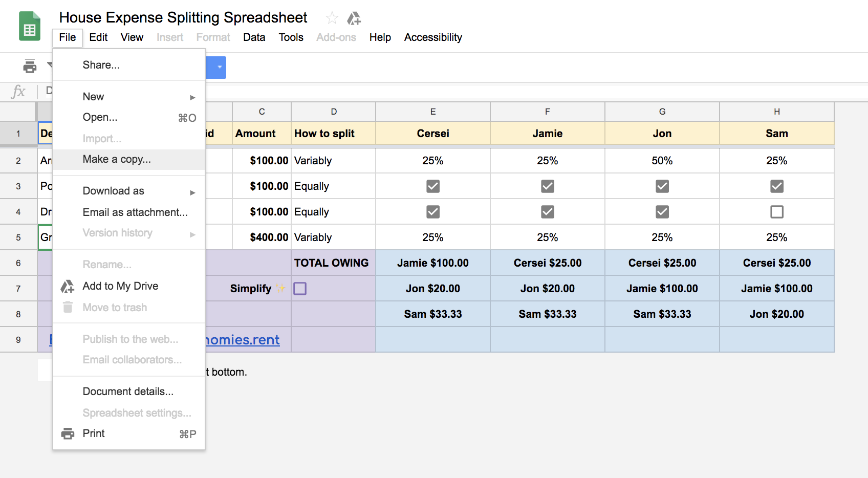Image resolution: width=868 pixels, height=478 pixels.
Task: Click Drive icon beside Add to My Drive
Action: [x=68, y=287]
